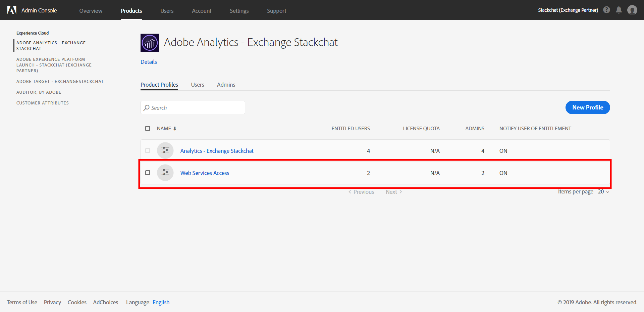The height and width of the screenshot is (312, 644).
Task: Open the AdChoices footer link
Action: click(106, 302)
